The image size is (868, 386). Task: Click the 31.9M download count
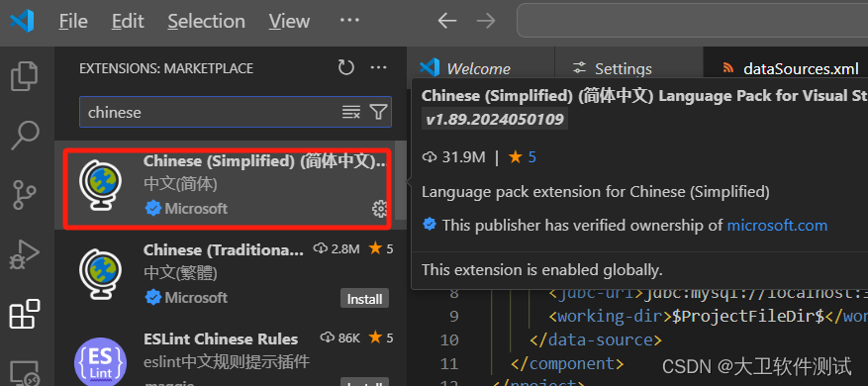tap(454, 157)
